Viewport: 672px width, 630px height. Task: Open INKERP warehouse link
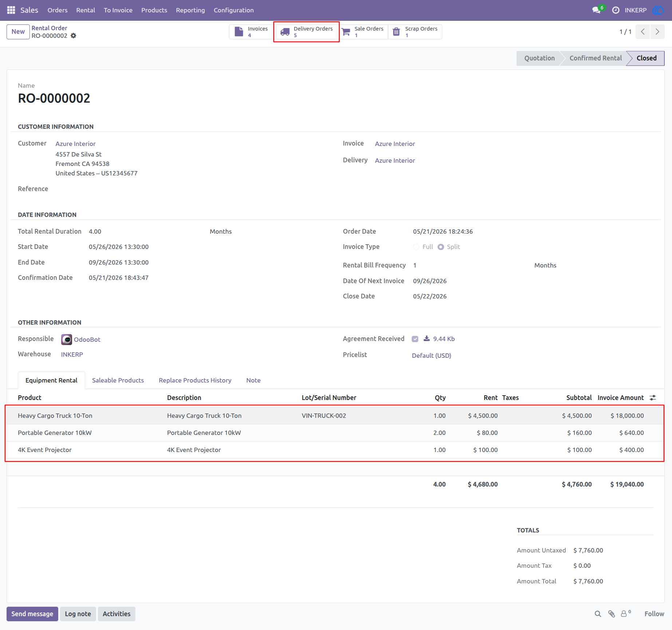coord(72,354)
